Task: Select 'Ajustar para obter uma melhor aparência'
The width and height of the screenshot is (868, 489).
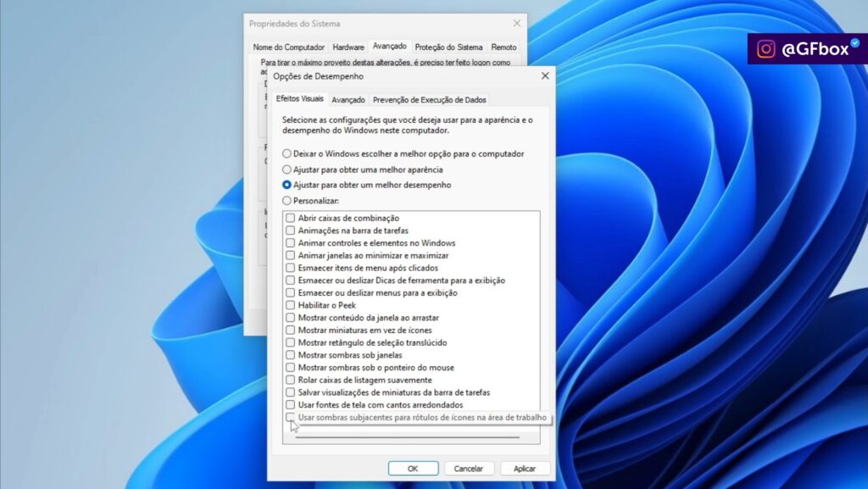Action: tap(287, 169)
